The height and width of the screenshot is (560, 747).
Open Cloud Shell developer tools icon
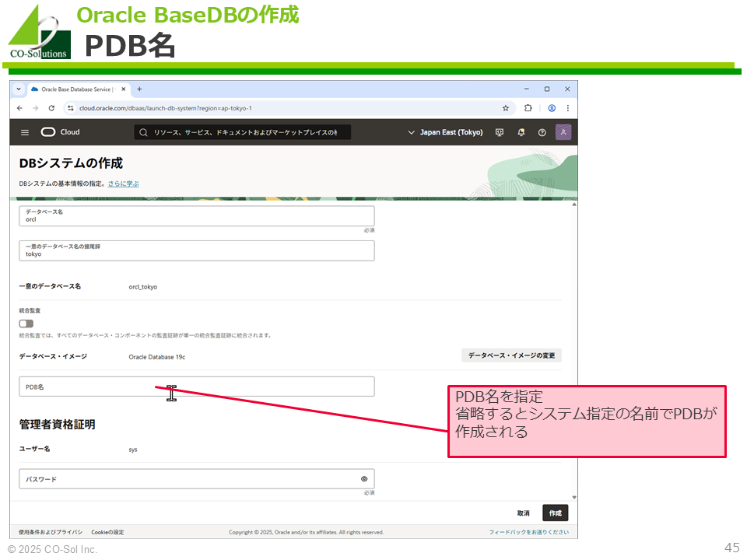(500, 132)
